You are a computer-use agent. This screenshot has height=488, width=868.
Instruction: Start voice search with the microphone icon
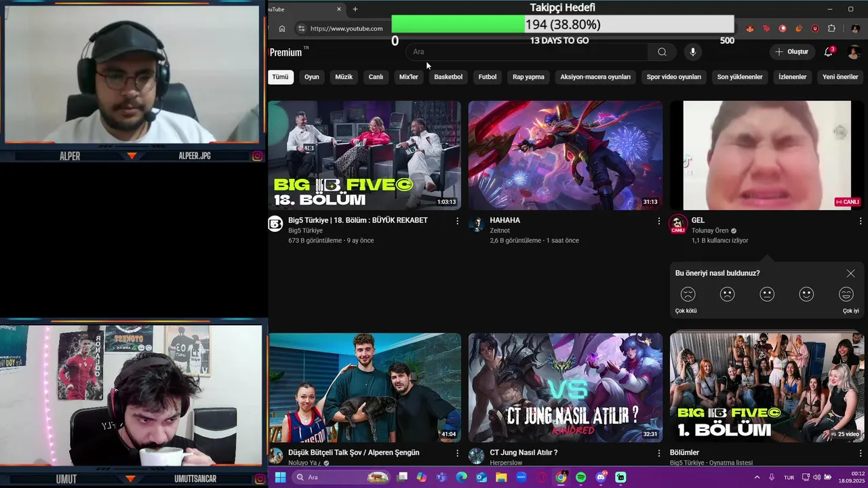pos(692,52)
